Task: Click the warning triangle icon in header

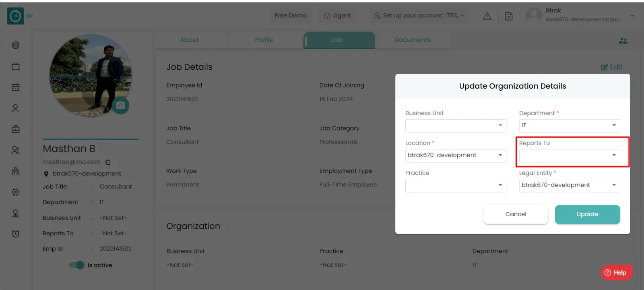Action: pos(487,16)
